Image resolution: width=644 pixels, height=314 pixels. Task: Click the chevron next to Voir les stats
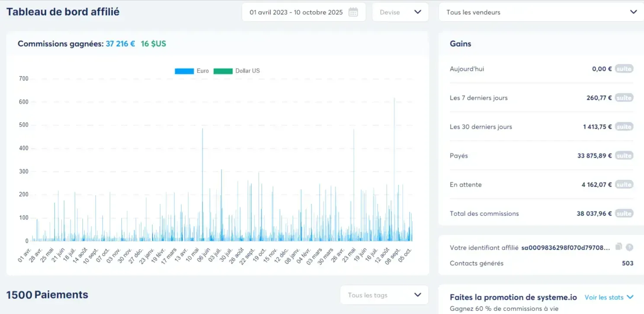pos(630,297)
